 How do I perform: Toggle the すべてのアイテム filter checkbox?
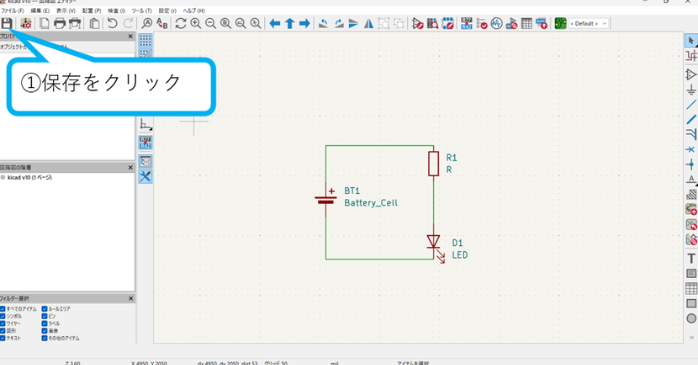pos(3,309)
